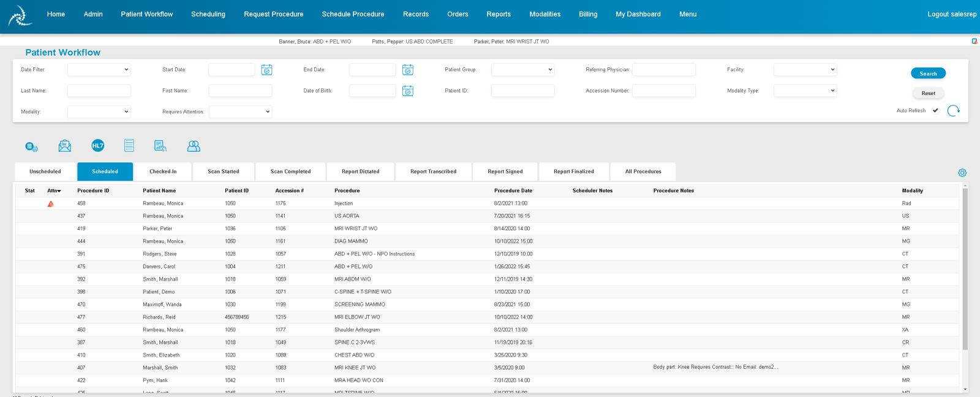Click the Reset button
Viewport: 980px width, 397px height.
(x=928, y=93)
